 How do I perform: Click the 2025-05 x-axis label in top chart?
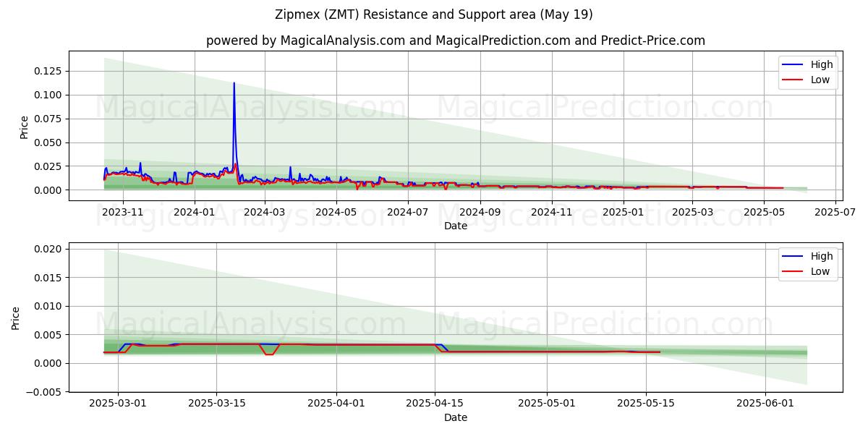(763, 212)
